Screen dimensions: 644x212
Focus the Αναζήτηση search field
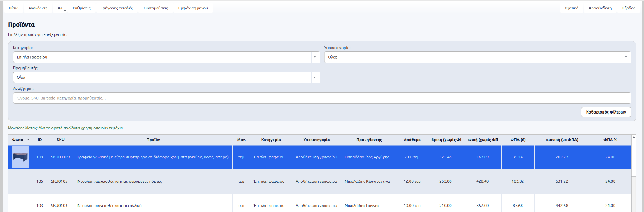coord(322,98)
